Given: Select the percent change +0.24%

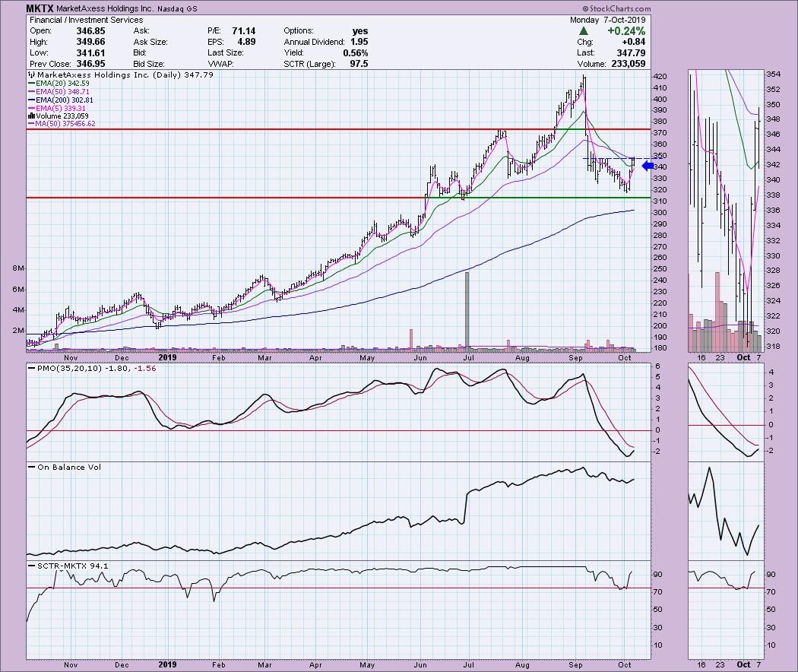Looking at the screenshot, I should [626, 31].
